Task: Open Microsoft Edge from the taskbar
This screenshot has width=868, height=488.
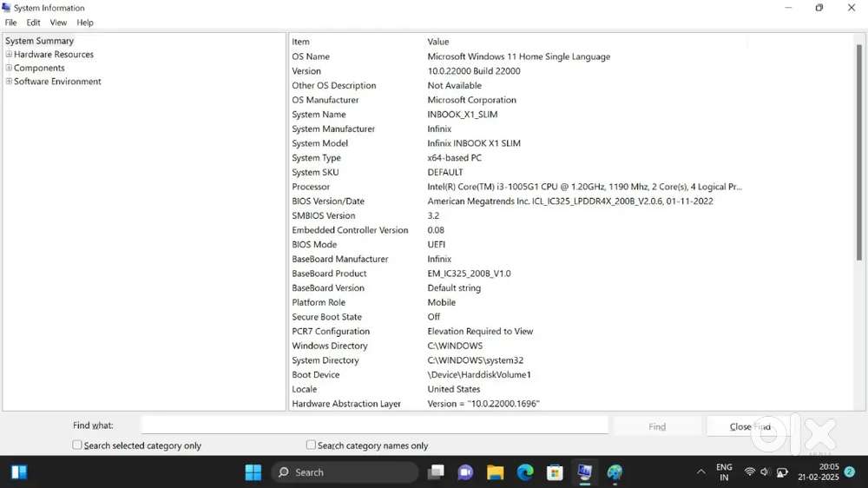Action: pos(525,472)
